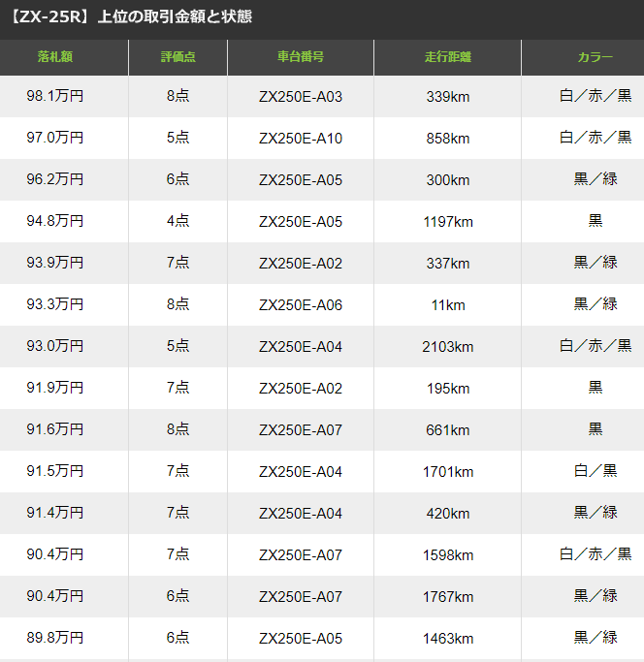The height and width of the screenshot is (662, 644).
Task: Click the 11km mileage cell
Action: pyautogui.click(x=447, y=304)
